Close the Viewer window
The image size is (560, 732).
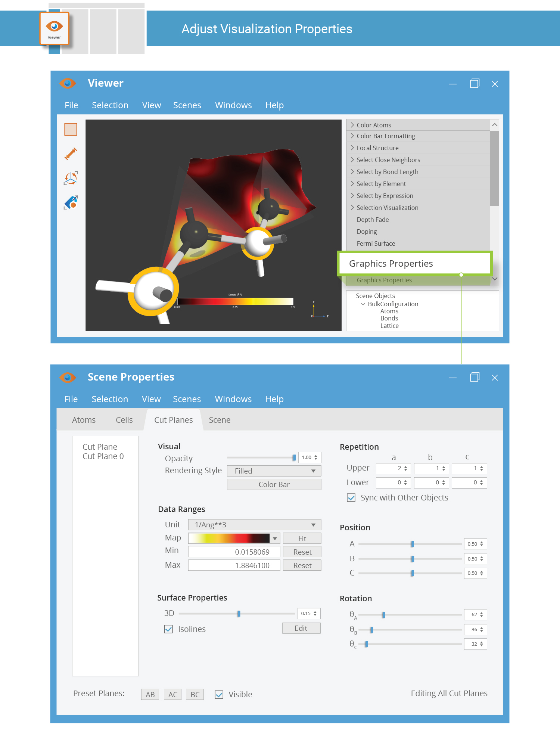495,84
